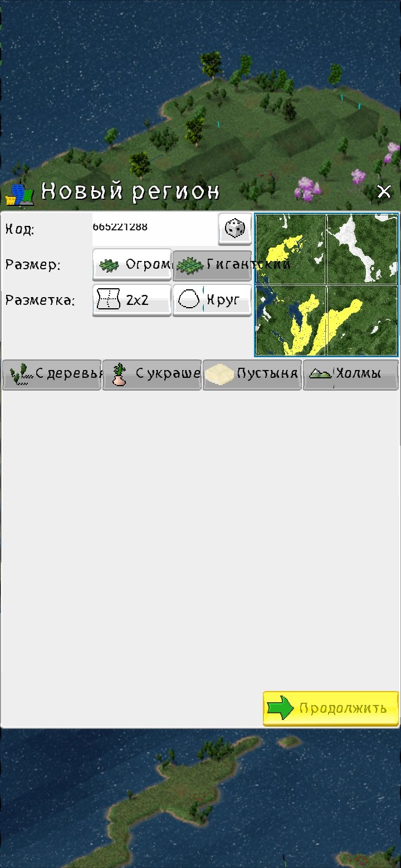Click the region map preview thumbnail
401x868 pixels.
pyautogui.click(x=327, y=284)
